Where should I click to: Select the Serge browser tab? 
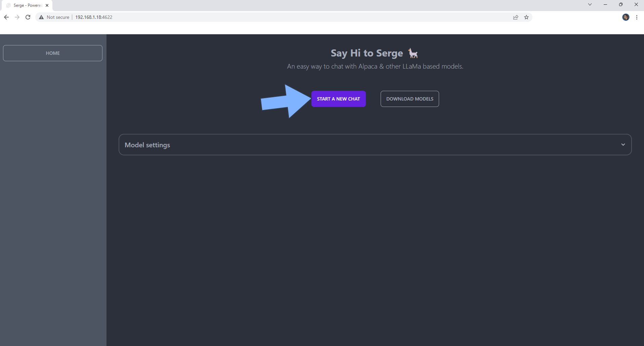[x=28, y=5]
